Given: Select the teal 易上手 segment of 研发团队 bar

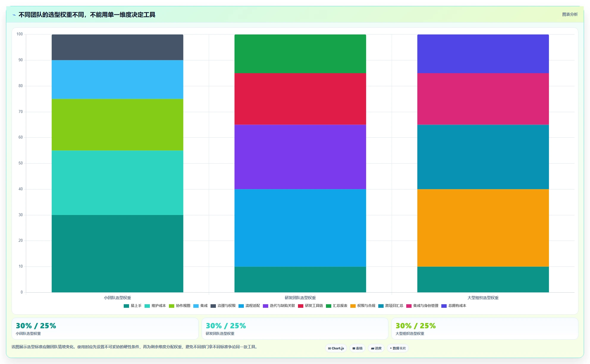Looking at the screenshot, I should tap(300, 279).
